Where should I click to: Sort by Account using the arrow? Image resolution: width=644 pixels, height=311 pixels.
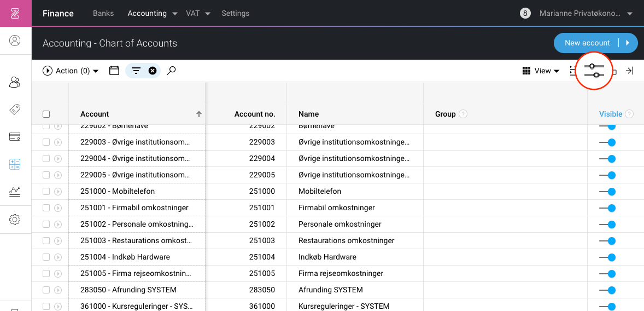click(x=199, y=114)
